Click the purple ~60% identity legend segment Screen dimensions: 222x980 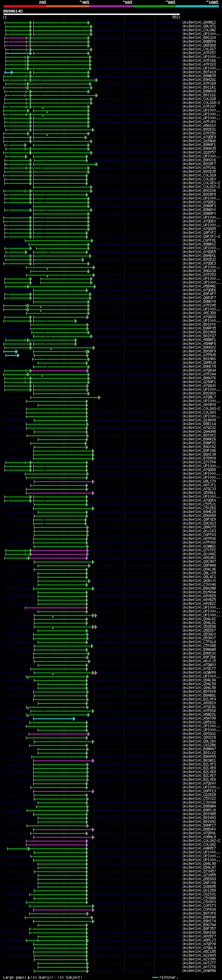coord(111,6)
